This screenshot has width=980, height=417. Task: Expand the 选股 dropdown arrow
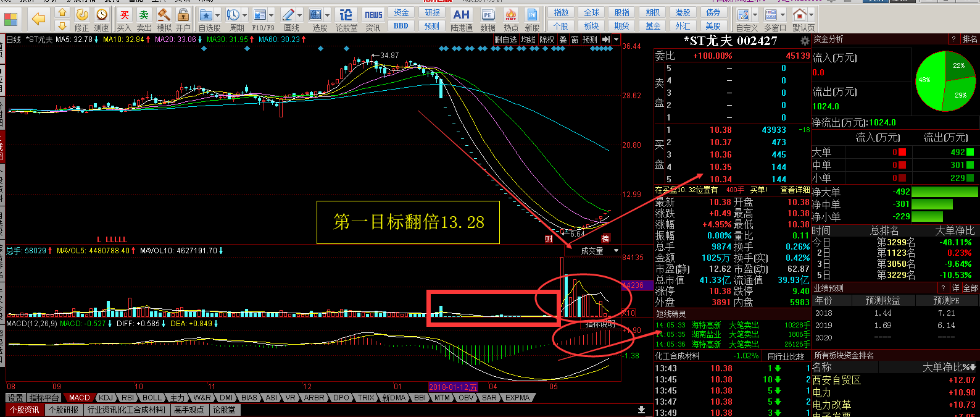pos(328,15)
